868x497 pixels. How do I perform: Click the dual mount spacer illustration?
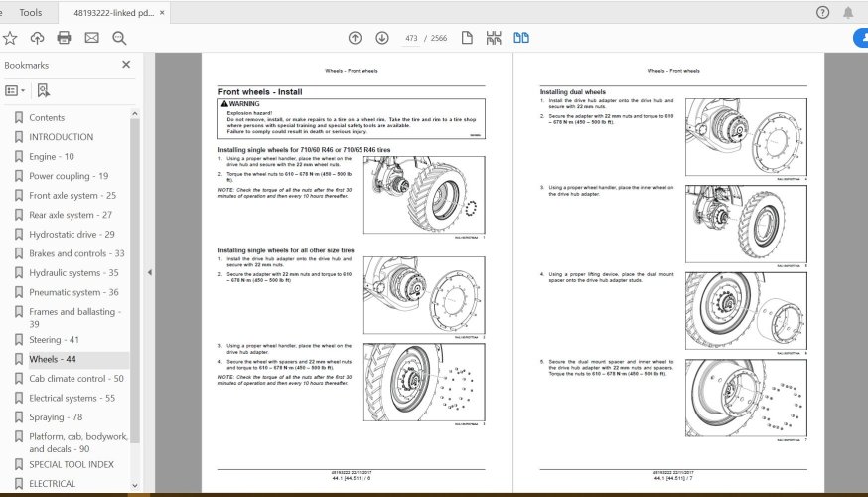pyautogui.click(x=746, y=311)
